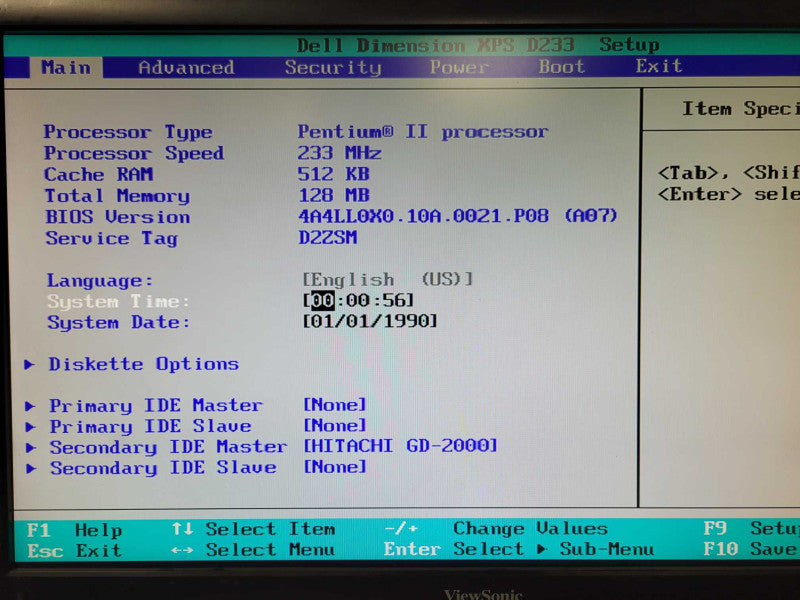Image resolution: width=800 pixels, height=600 pixels.
Task: Open the Advanced menu tab
Action: (x=186, y=67)
